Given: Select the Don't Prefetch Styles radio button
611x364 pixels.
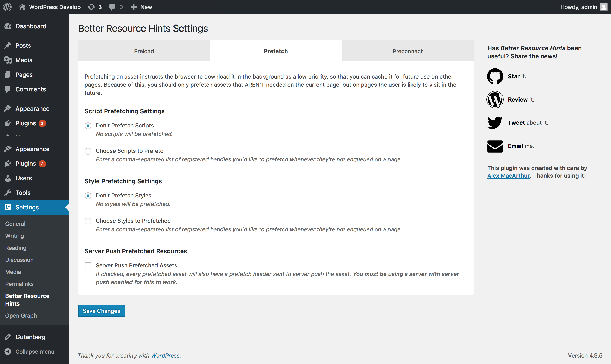Looking at the screenshot, I should [x=88, y=196].
